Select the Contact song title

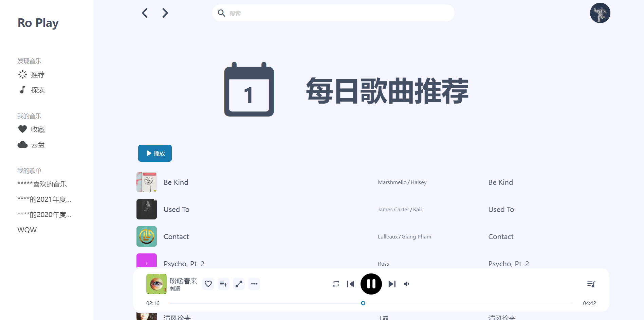[176, 237]
